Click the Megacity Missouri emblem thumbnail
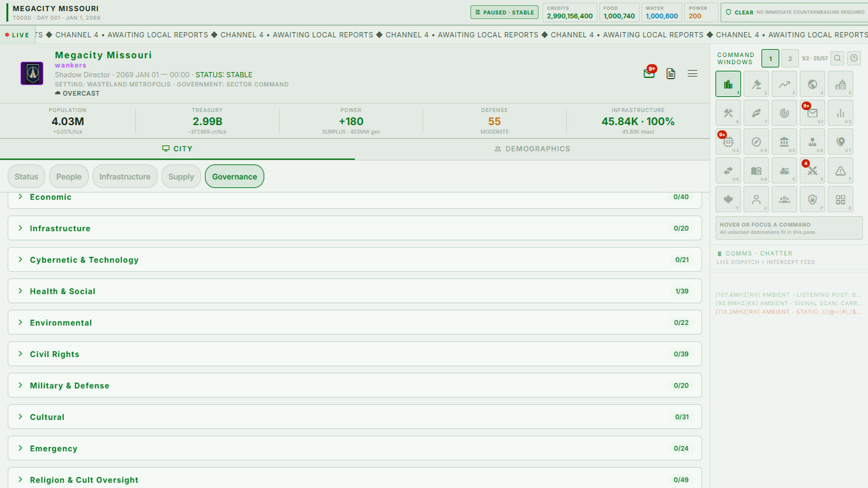Screen dimensions: 868x488 32,73
